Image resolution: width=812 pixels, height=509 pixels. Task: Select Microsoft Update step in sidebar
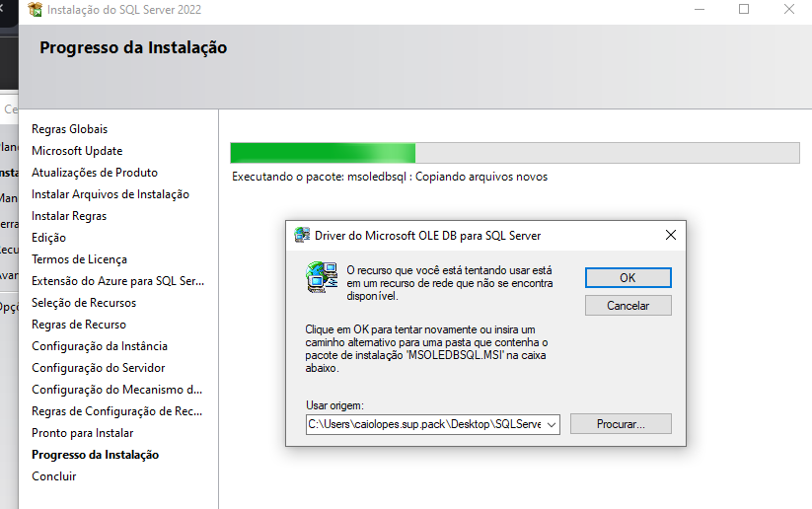click(77, 151)
